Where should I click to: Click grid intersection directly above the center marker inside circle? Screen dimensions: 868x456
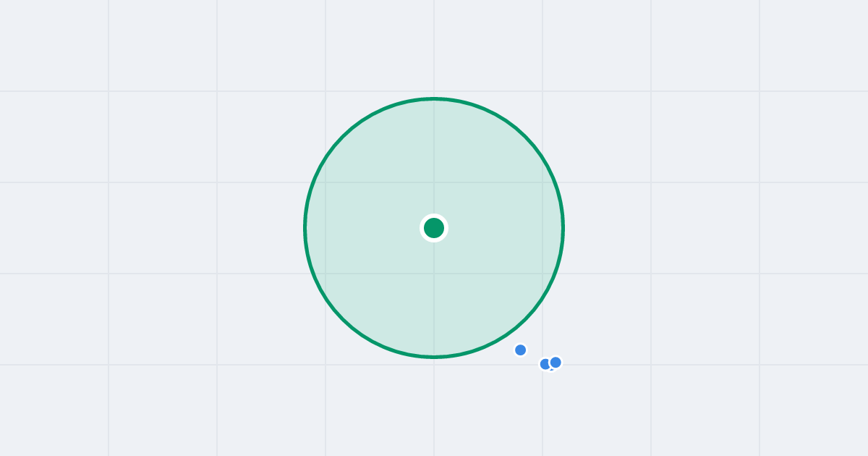(x=434, y=182)
